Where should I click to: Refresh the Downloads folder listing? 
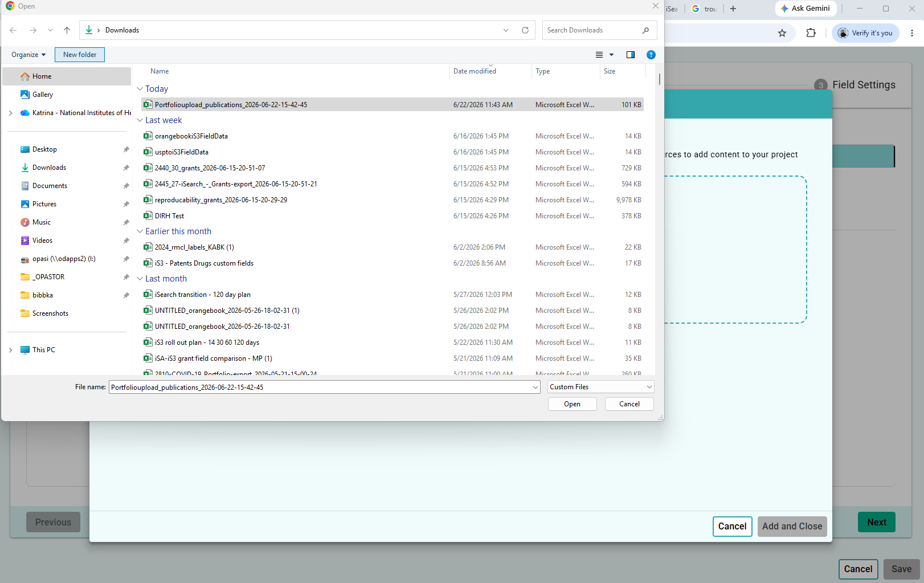pos(525,30)
